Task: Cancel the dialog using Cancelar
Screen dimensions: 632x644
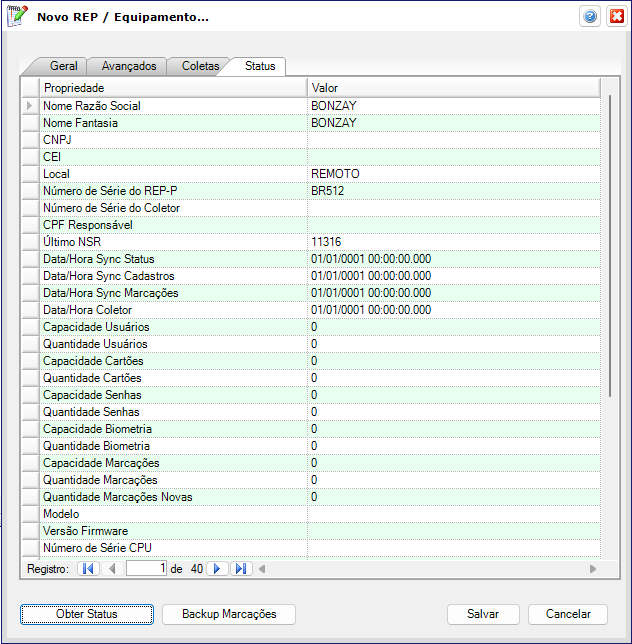Action: (x=567, y=614)
